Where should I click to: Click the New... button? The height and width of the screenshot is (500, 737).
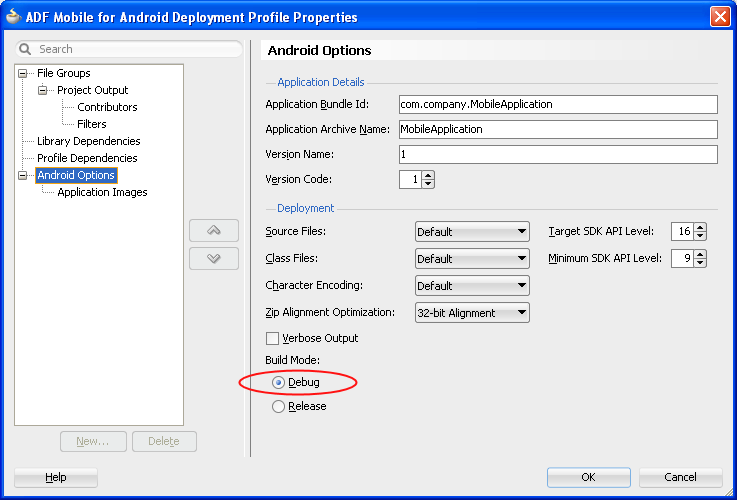click(93, 441)
